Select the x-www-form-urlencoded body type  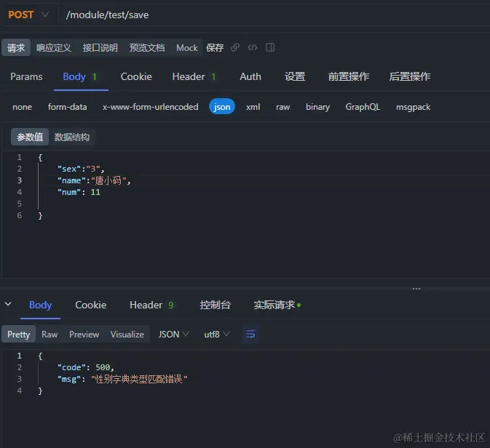(150, 107)
